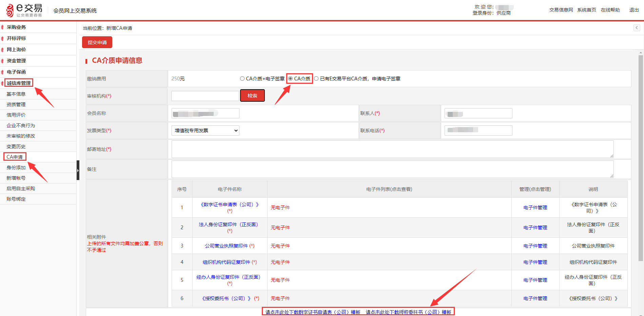Screen dimensions: 644x316
Task: Click the 检索 search button
Action: coord(252,96)
